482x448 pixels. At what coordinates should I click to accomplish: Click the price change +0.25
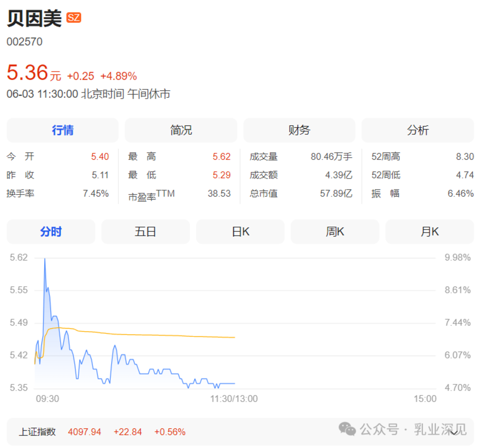(80, 76)
